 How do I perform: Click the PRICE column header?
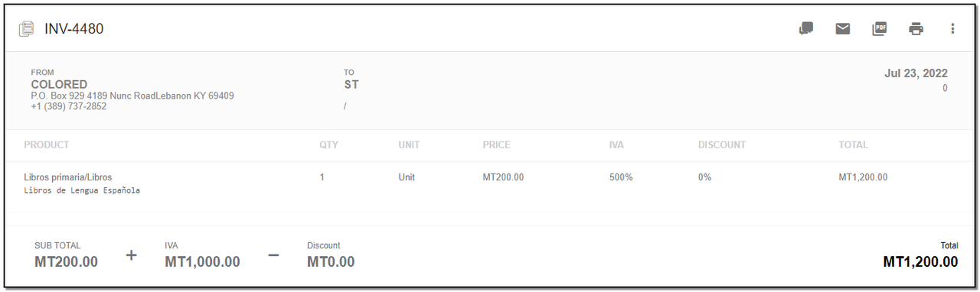pos(496,144)
